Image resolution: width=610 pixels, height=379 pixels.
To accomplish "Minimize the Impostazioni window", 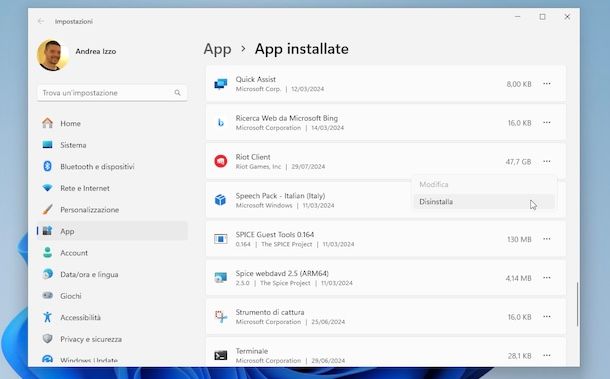I will coord(517,17).
